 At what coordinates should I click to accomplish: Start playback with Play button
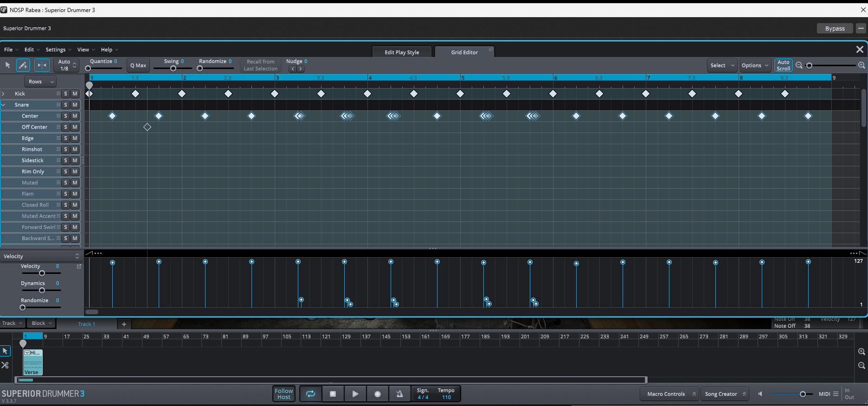pyautogui.click(x=355, y=394)
